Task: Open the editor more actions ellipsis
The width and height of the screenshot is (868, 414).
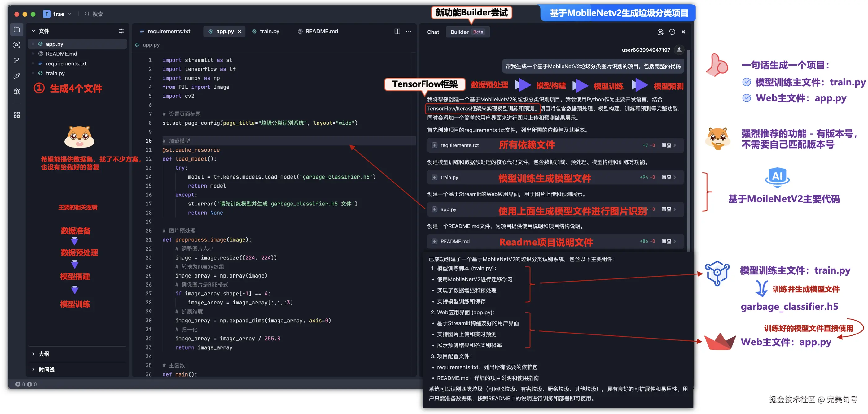Action: [409, 31]
